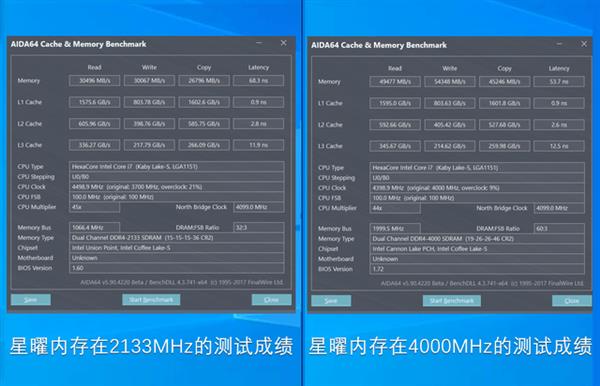
Task: Click the Close button in the DDR4-4000 window
Action: [572, 301]
